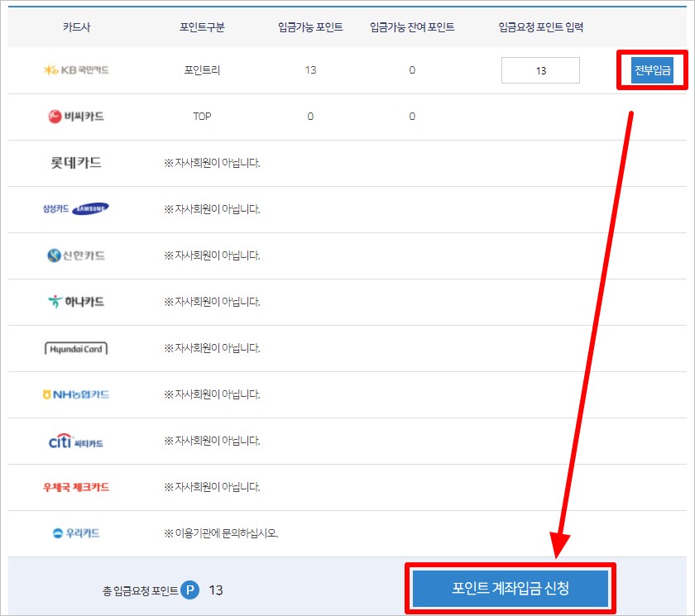This screenshot has width=695, height=616.
Task: Select the 신한카드 logo icon
Action: click(74, 255)
